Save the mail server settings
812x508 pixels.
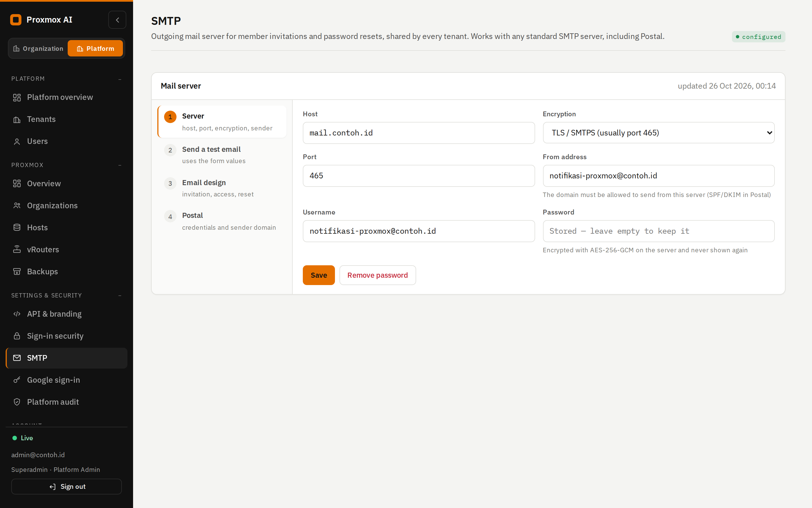click(318, 275)
